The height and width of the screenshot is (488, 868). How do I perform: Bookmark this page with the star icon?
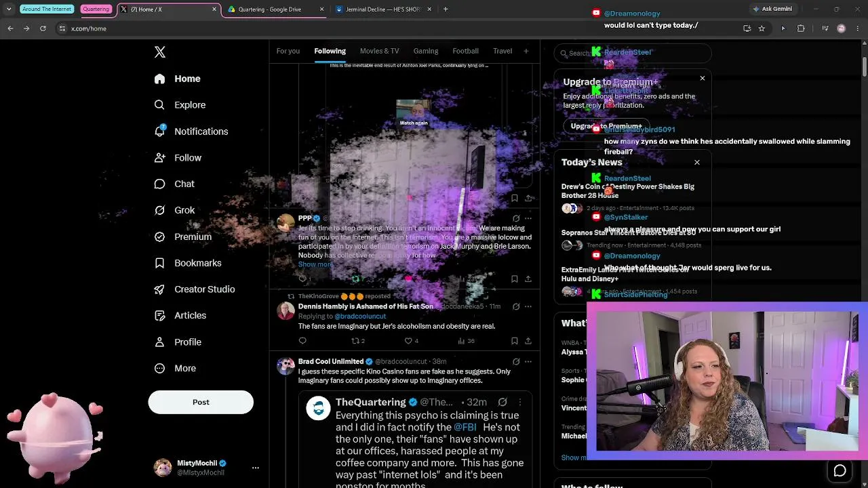coord(762,28)
